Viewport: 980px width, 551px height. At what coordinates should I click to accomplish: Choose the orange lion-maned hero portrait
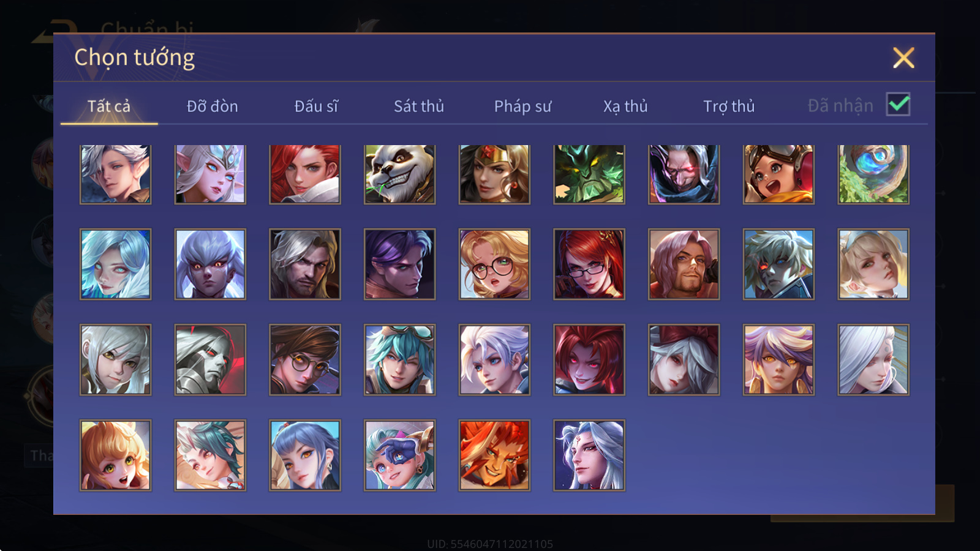(x=494, y=455)
